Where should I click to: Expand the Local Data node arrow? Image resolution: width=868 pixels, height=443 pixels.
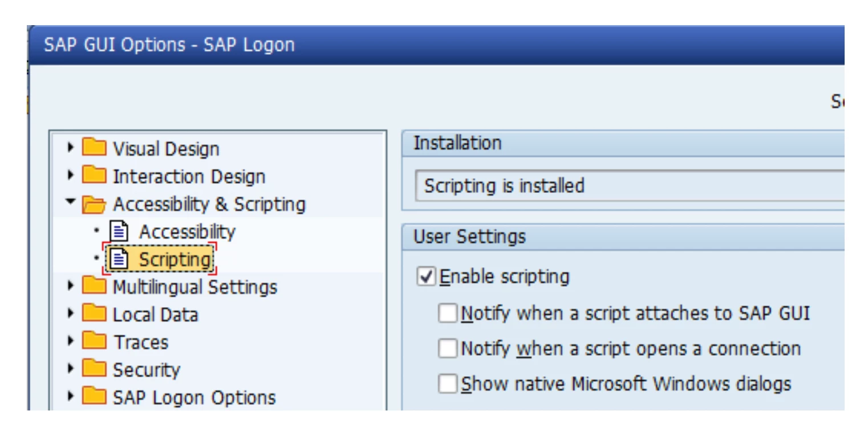pyautogui.click(x=71, y=313)
